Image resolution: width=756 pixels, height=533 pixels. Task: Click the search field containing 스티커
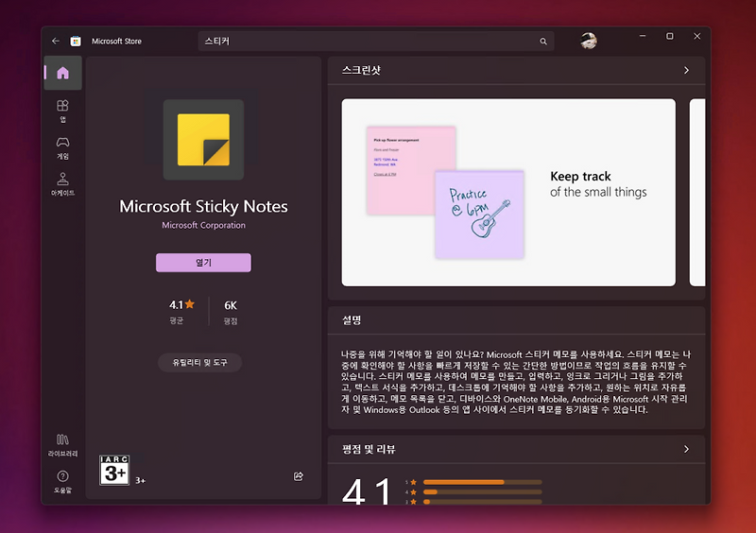376,42
